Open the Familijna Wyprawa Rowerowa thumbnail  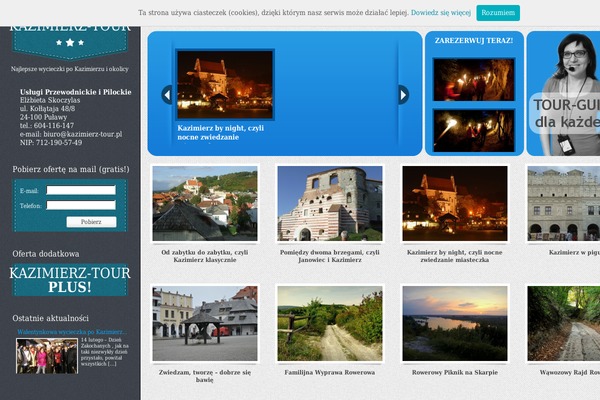pos(330,323)
